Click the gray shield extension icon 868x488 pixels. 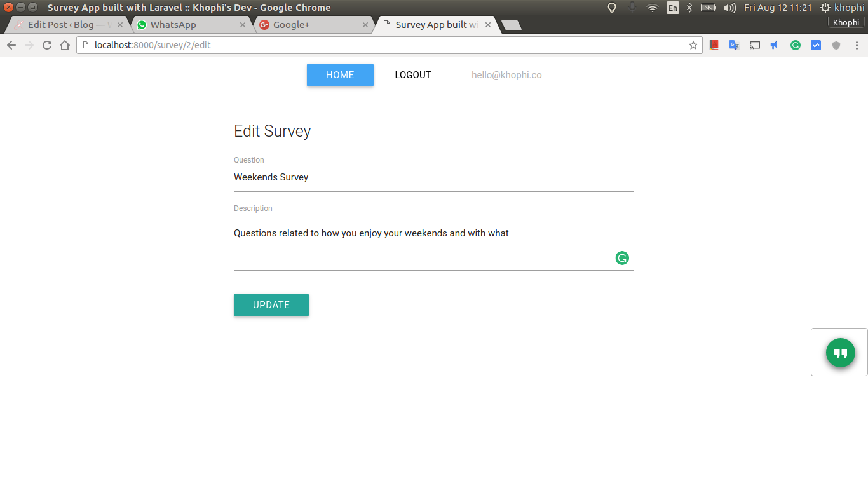click(836, 45)
